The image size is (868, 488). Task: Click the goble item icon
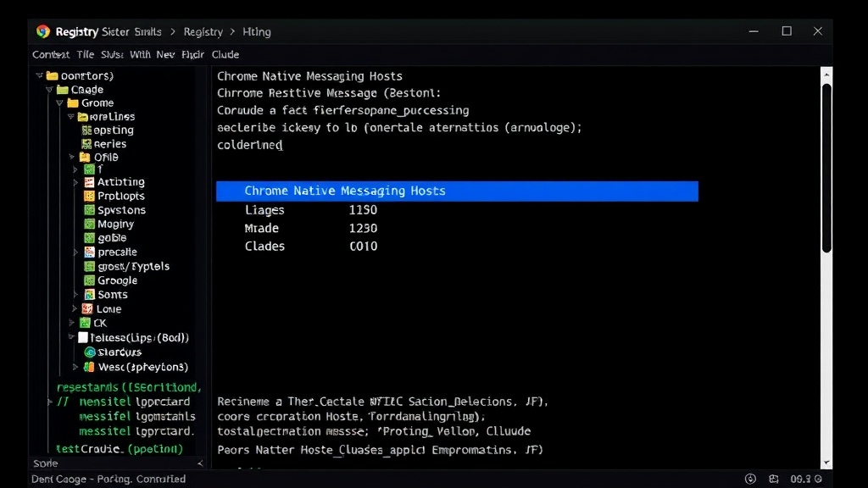(89, 238)
